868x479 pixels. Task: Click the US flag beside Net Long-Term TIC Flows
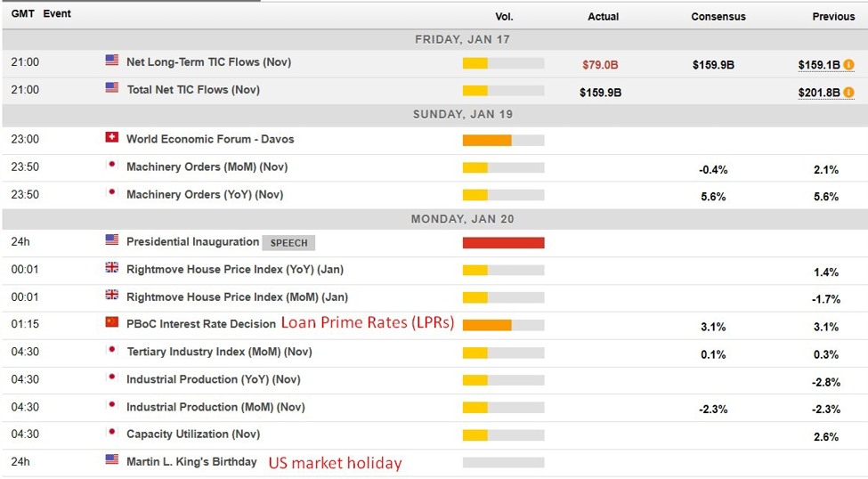point(111,61)
